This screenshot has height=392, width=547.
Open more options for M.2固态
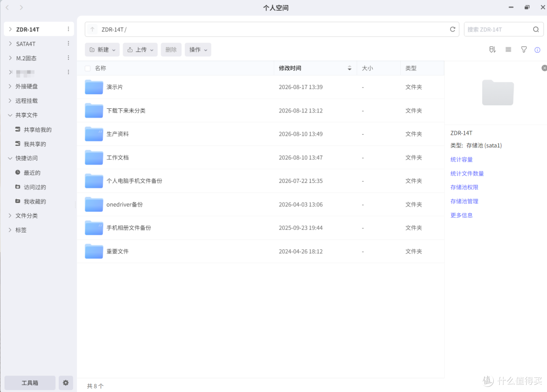click(x=68, y=58)
